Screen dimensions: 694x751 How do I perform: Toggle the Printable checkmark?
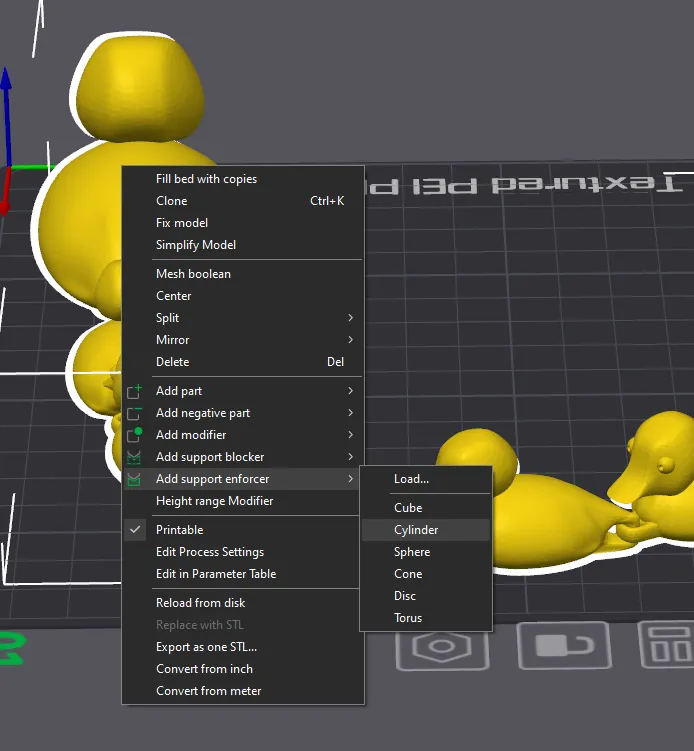tap(135, 530)
